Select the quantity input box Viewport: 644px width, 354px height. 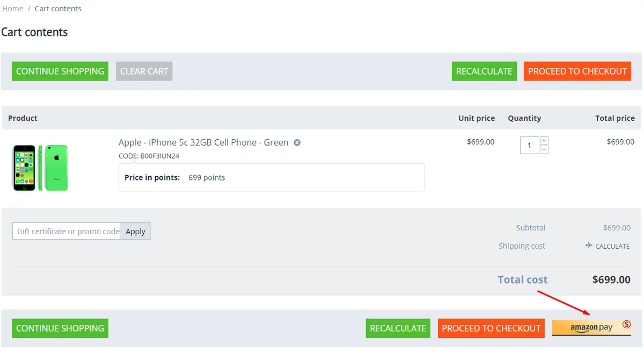530,146
